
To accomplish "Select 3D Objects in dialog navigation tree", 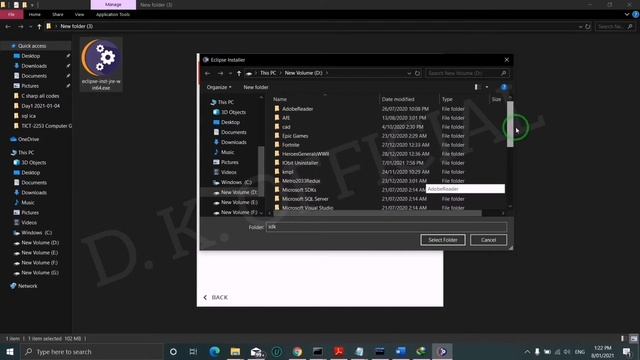I will point(233,112).
